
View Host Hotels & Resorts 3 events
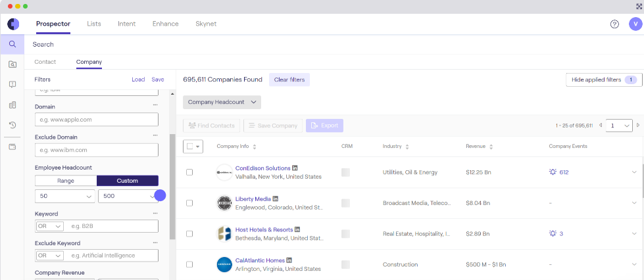pyautogui.click(x=556, y=233)
